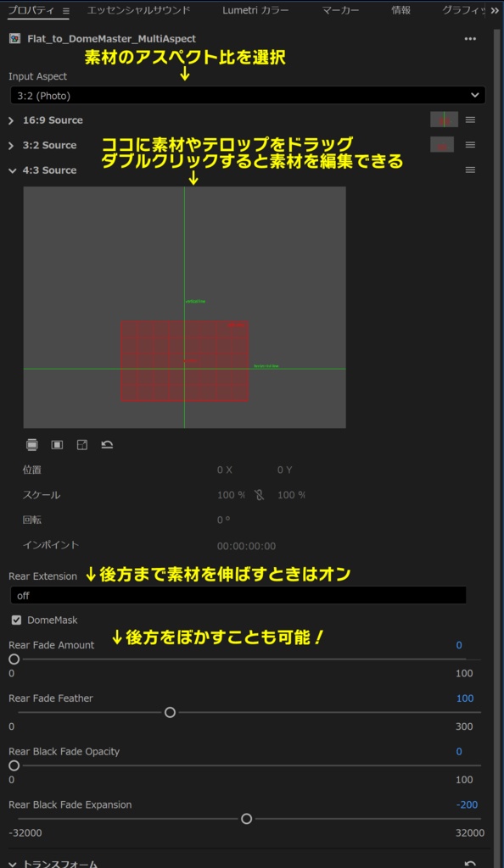Open the Rear Extension dropdown
Viewport: 504px width, 868px height.
point(238,596)
